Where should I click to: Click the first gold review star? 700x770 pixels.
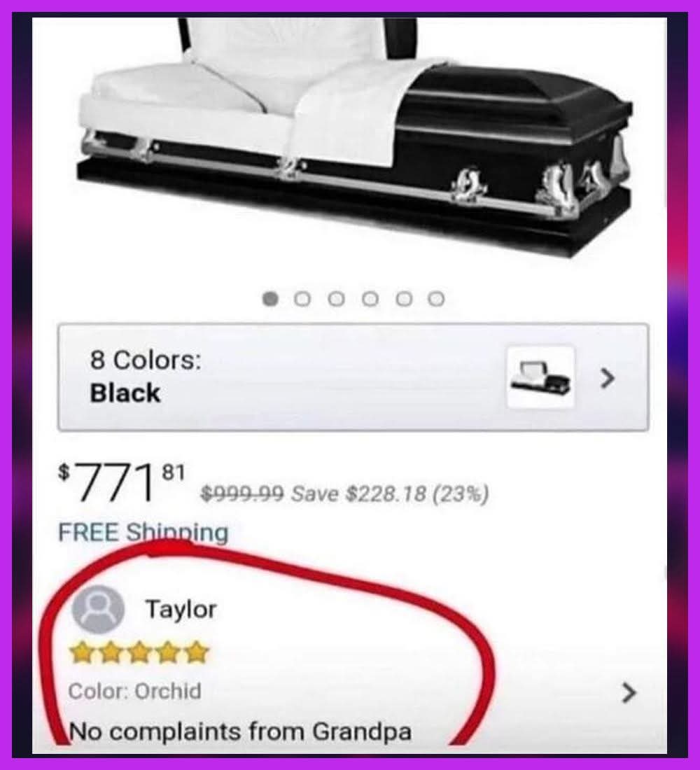tap(81, 652)
